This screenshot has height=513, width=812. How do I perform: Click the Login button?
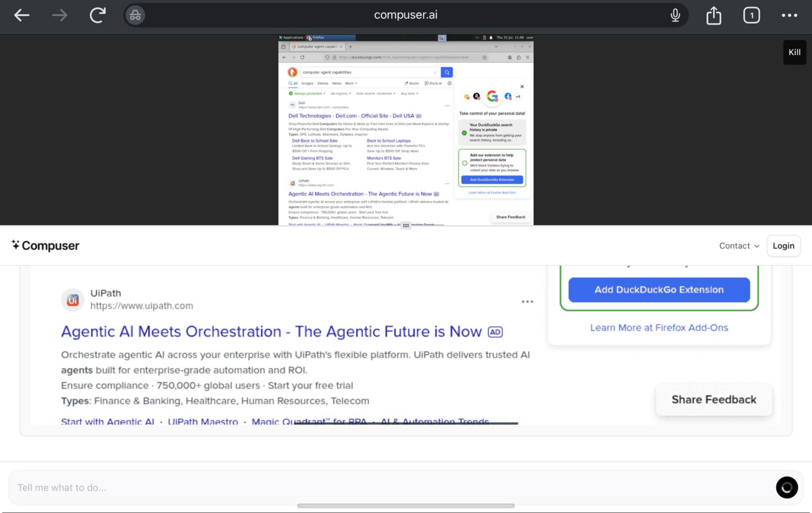783,246
